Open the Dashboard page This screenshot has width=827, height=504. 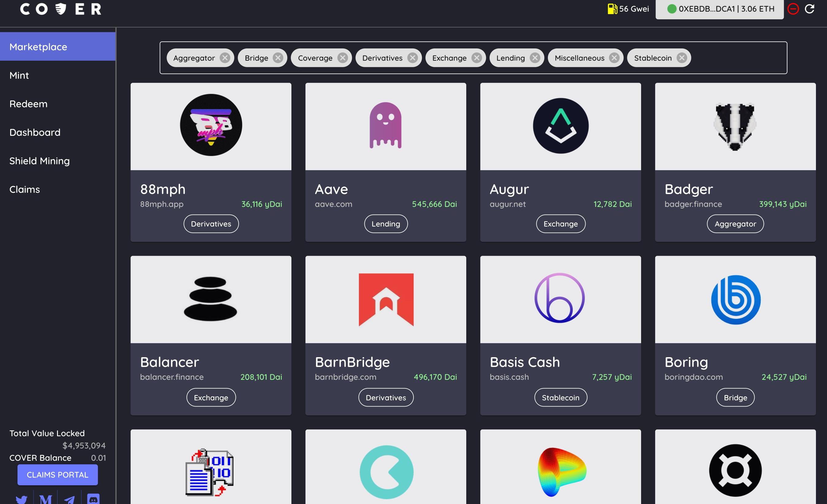35,132
